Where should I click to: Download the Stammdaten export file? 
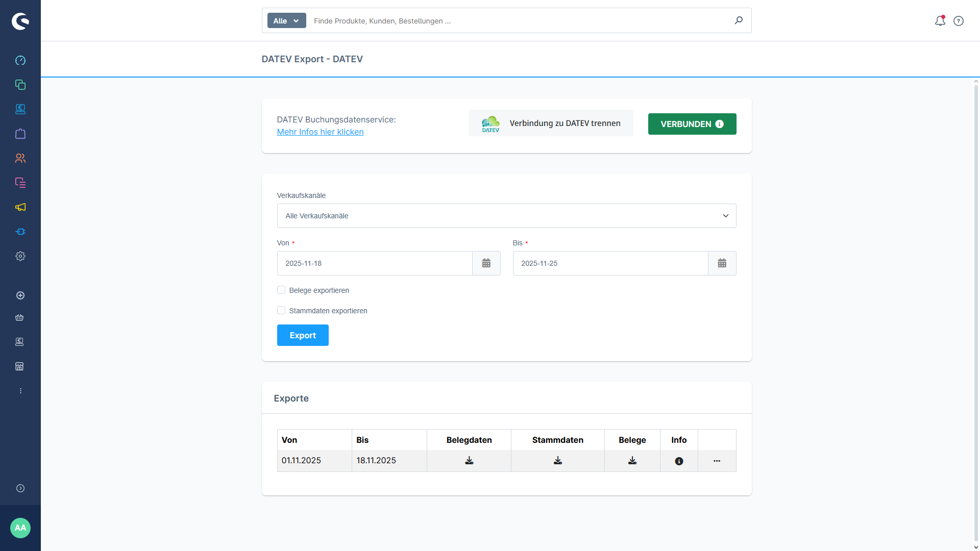click(x=558, y=461)
